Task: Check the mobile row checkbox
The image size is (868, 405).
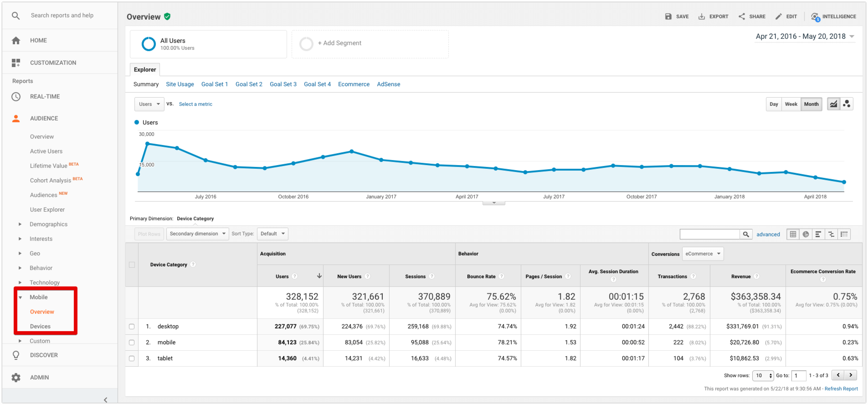Action: (132, 343)
